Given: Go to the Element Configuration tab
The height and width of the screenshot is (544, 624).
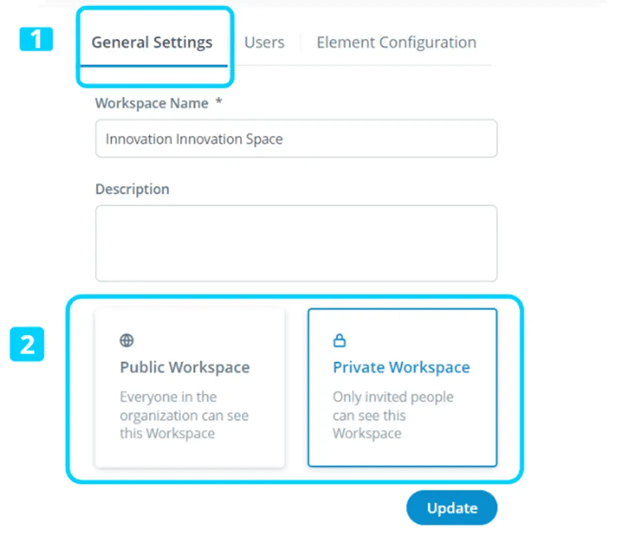Looking at the screenshot, I should (x=396, y=43).
